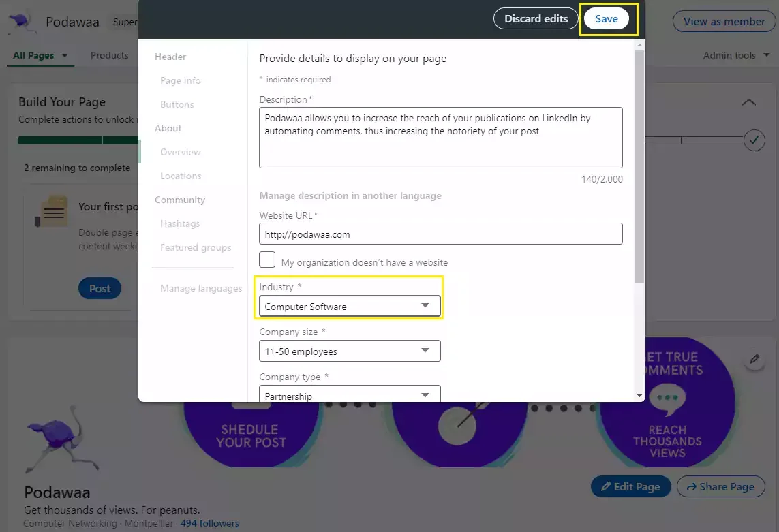Image resolution: width=779 pixels, height=532 pixels.
Task: Click 'Get thousands of views. For peanuts.' tagline
Action: click(x=112, y=510)
